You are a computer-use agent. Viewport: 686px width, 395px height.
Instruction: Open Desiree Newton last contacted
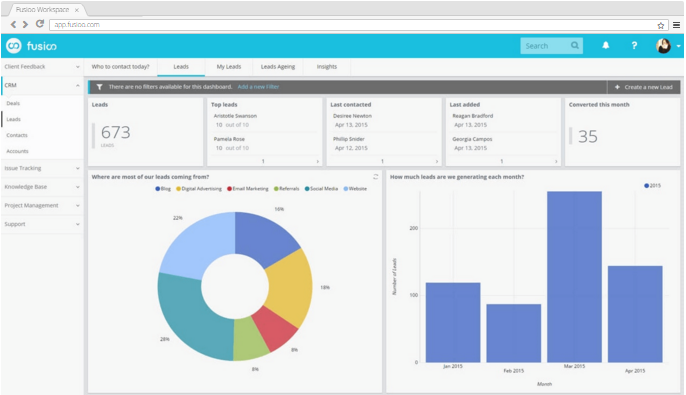[x=352, y=116]
